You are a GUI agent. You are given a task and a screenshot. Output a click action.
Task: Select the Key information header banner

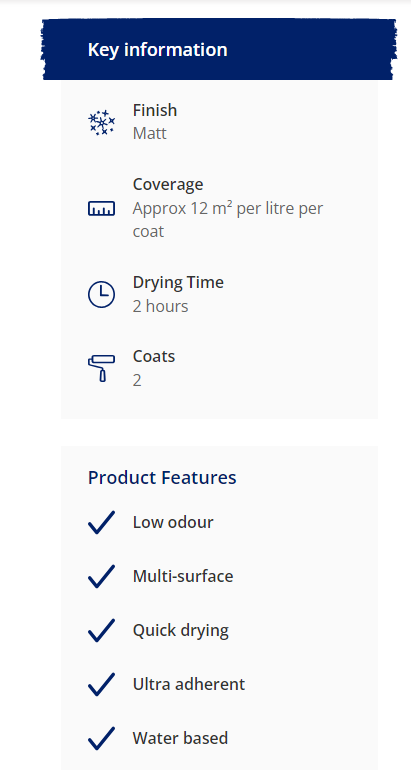219,49
